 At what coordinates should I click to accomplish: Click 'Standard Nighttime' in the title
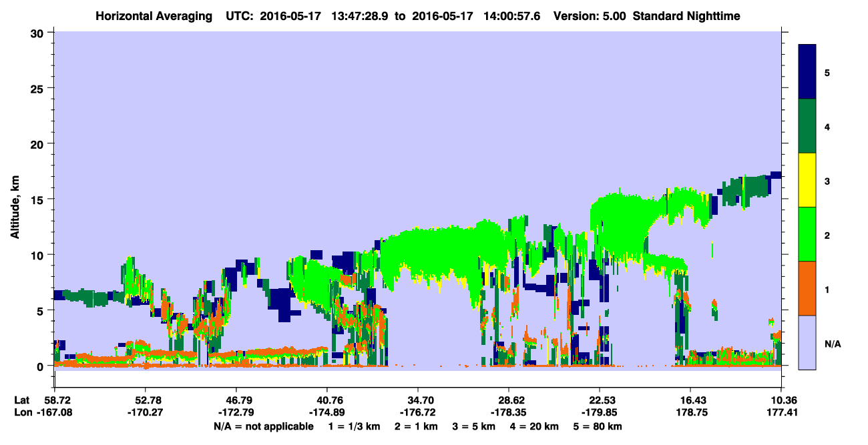[686, 16]
